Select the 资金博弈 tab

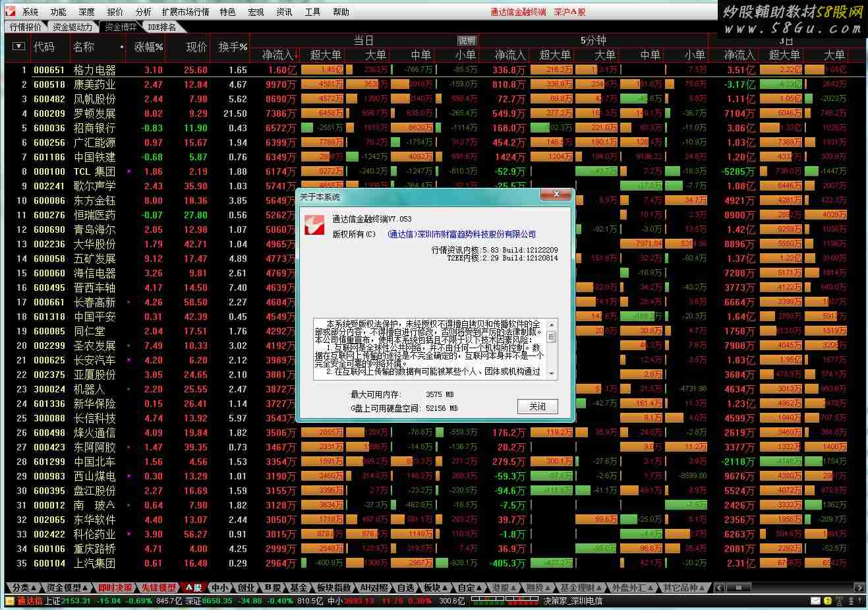point(121,27)
